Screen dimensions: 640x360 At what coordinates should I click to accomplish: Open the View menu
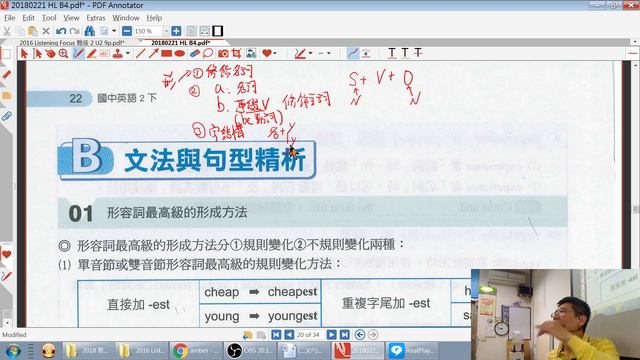click(71, 18)
